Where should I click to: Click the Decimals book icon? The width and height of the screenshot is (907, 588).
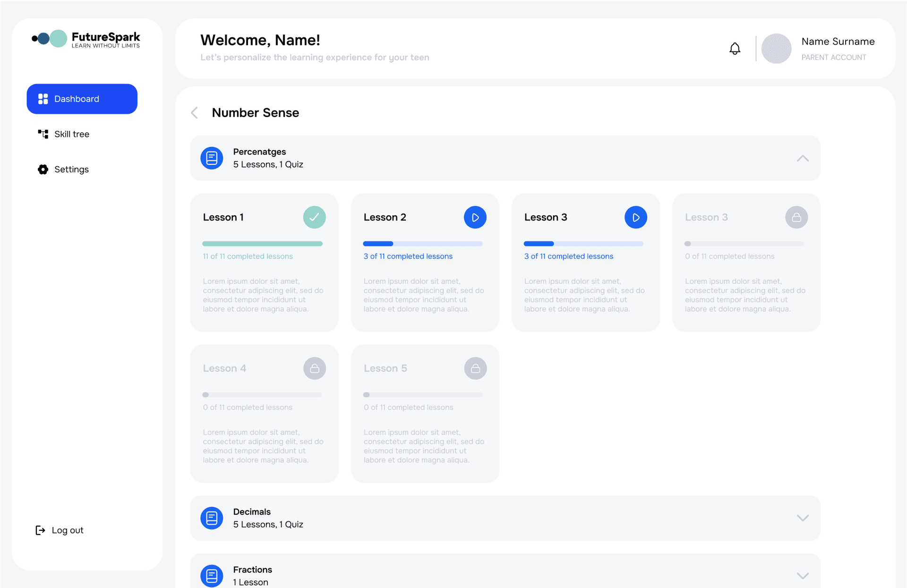[x=211, y=518]
